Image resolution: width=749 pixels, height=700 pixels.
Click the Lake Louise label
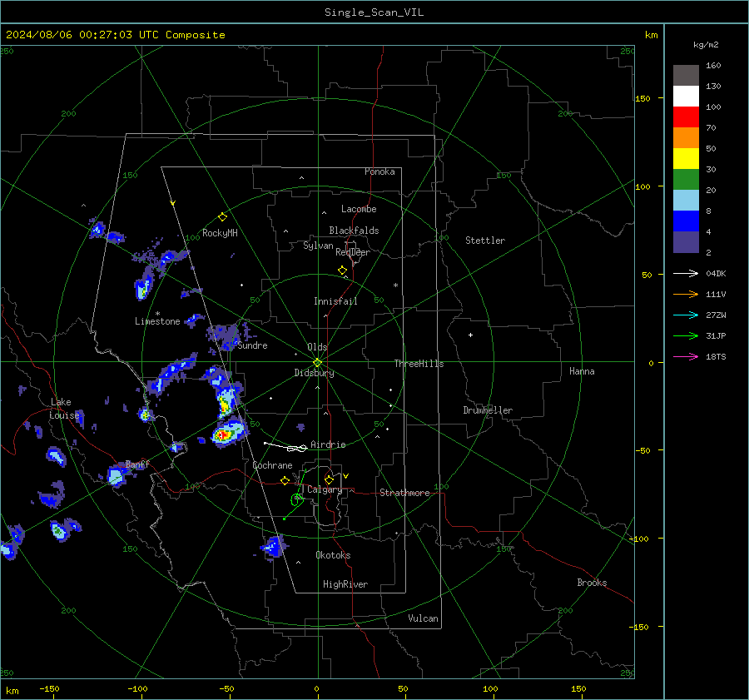(64, 409)
